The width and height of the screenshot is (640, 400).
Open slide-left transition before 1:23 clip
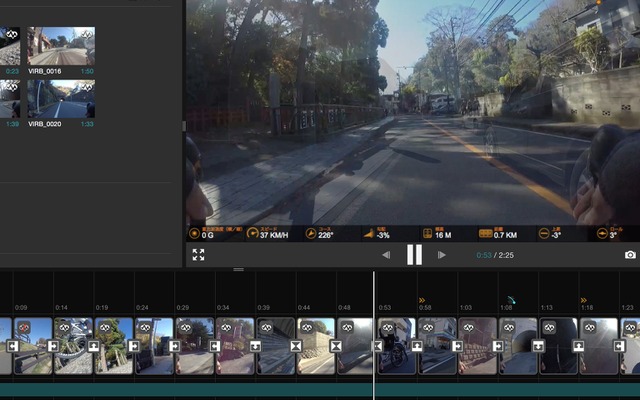pyautogui.click(x=619, y=346)
